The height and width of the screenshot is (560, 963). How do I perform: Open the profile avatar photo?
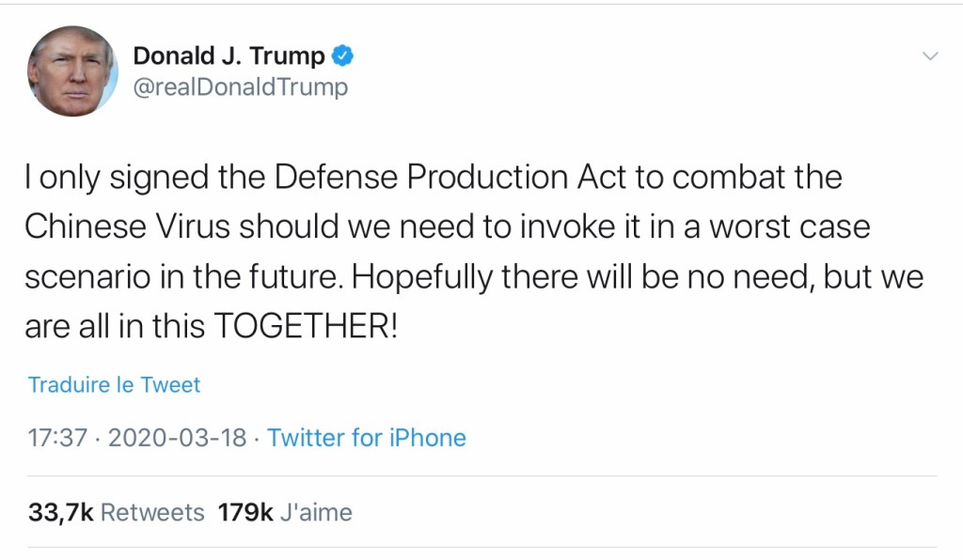click(x=72, y=70)
